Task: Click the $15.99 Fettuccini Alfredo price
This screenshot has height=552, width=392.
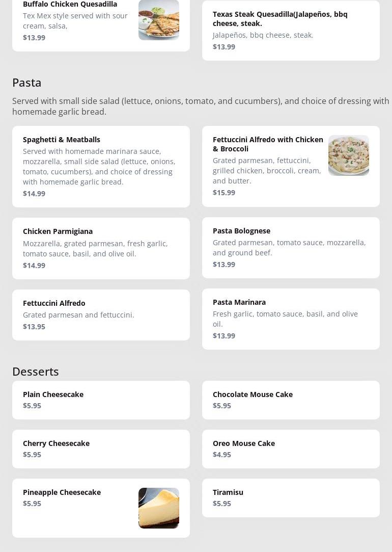Action: [x=224, y=193]
